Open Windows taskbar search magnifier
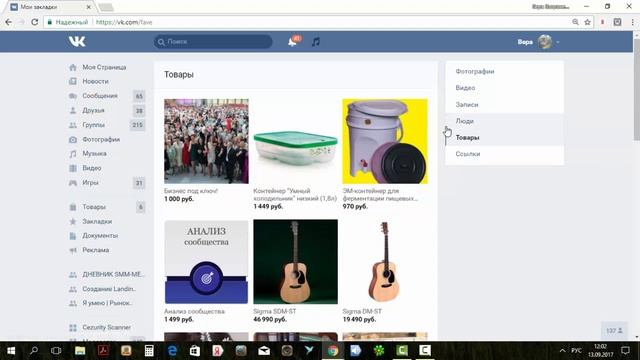Screen dimensions: 640x360 [x=34, y=351]
